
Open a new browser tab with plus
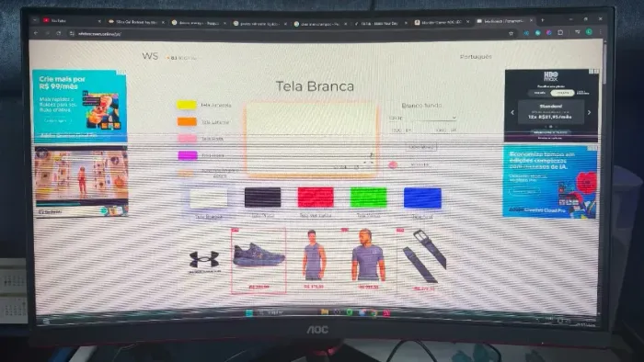coord(542,19)
